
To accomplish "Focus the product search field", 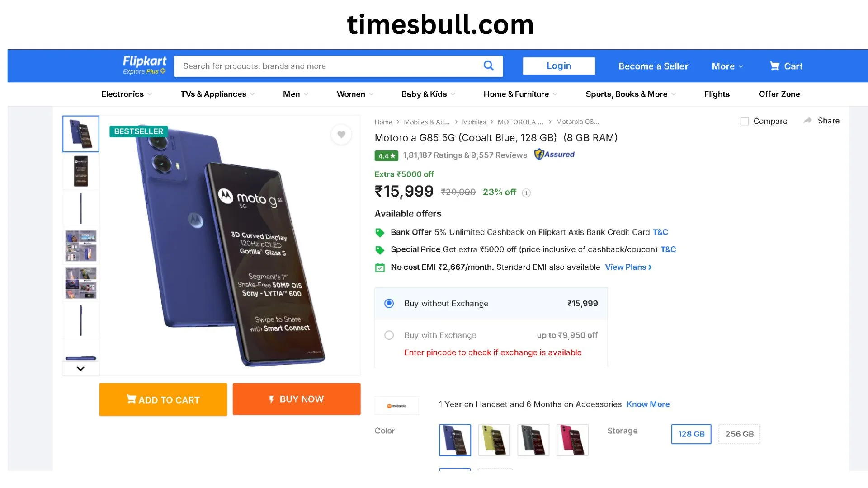I will click(330, 66).
